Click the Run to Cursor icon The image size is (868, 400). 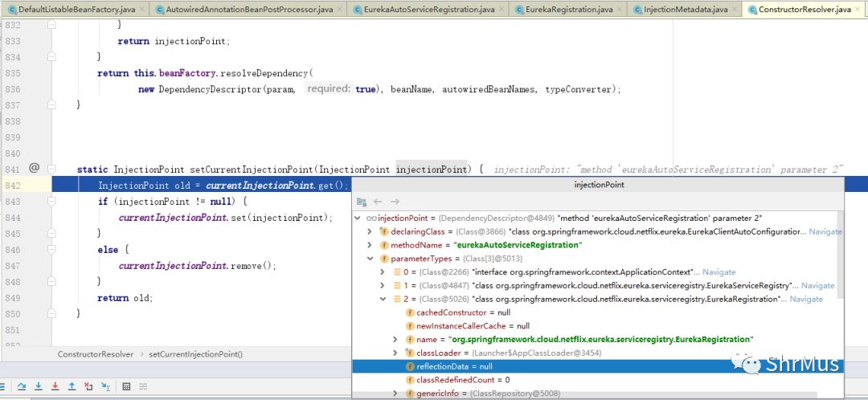click(105, 386)
